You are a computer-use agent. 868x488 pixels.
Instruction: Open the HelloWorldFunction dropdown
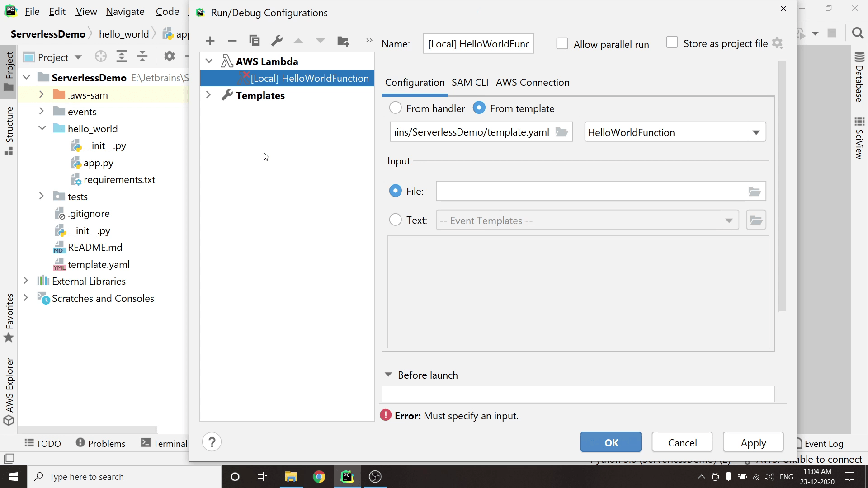[675, 132]
